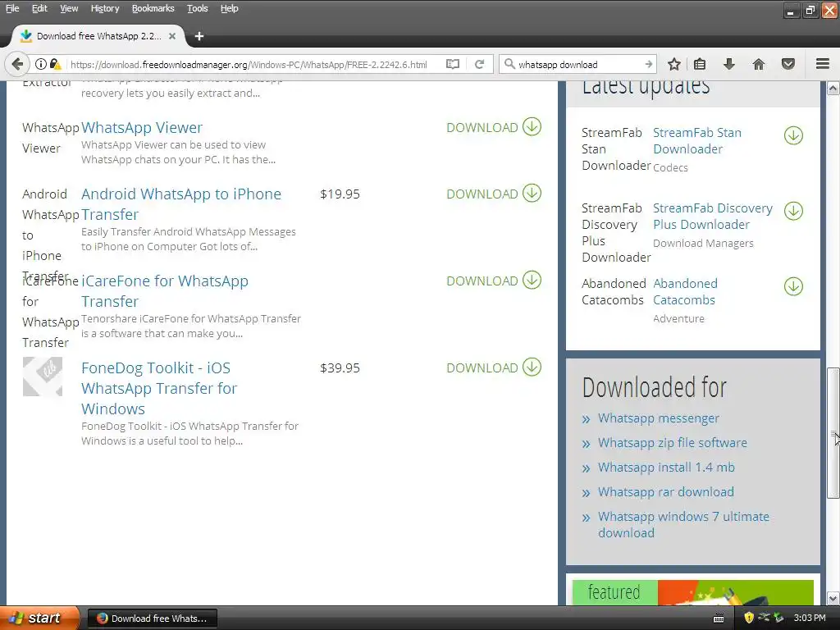This screenshot has width=840, height=630.
Task: Click the search magnifier icon
Action: click(509, 64)
